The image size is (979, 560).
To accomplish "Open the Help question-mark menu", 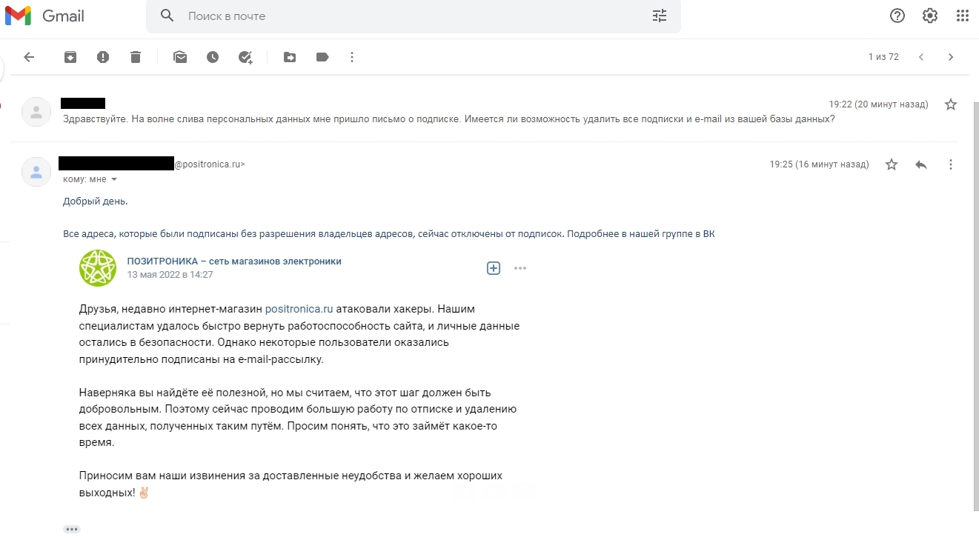I will point(897,16).
